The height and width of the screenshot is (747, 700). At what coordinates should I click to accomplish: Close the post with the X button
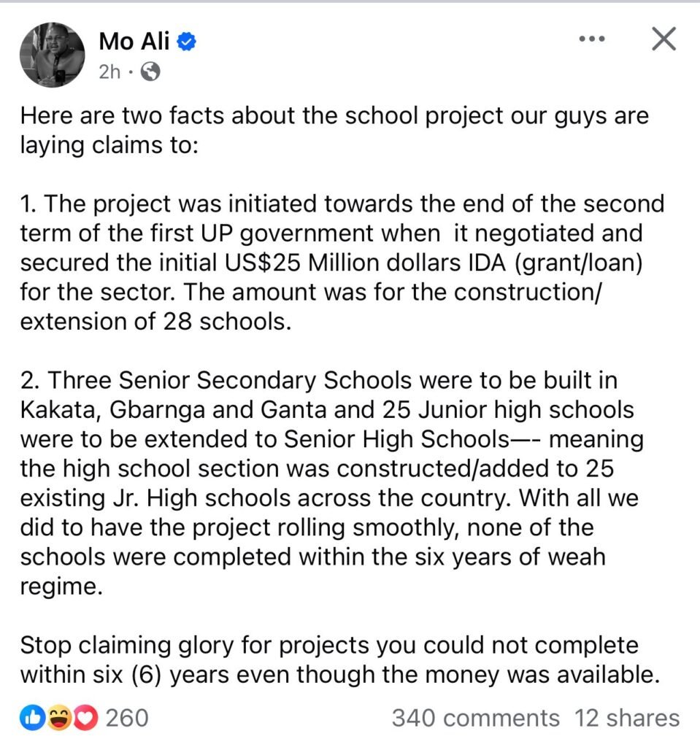(x=664, y=39)
